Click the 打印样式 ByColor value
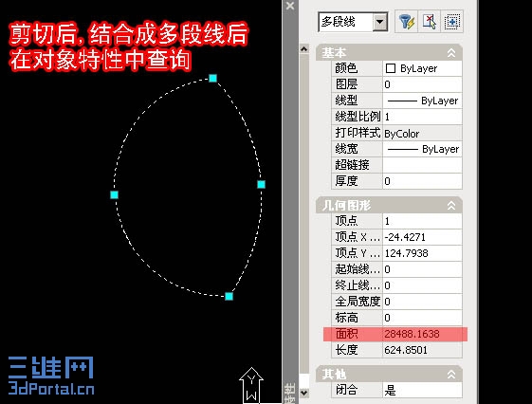This screenshot has width=532, height=404. click(x=422, y=133)
